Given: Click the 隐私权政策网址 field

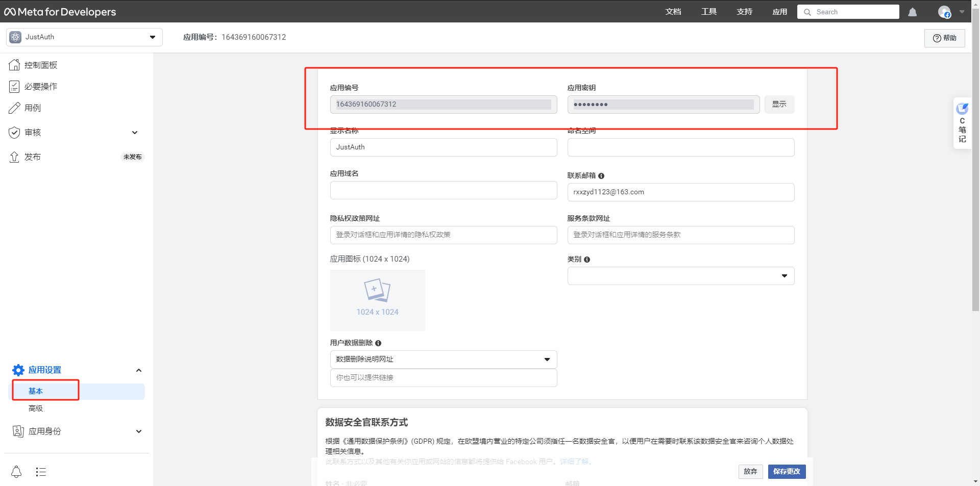Looking at the screenshot, I should [x=444, y=235].
